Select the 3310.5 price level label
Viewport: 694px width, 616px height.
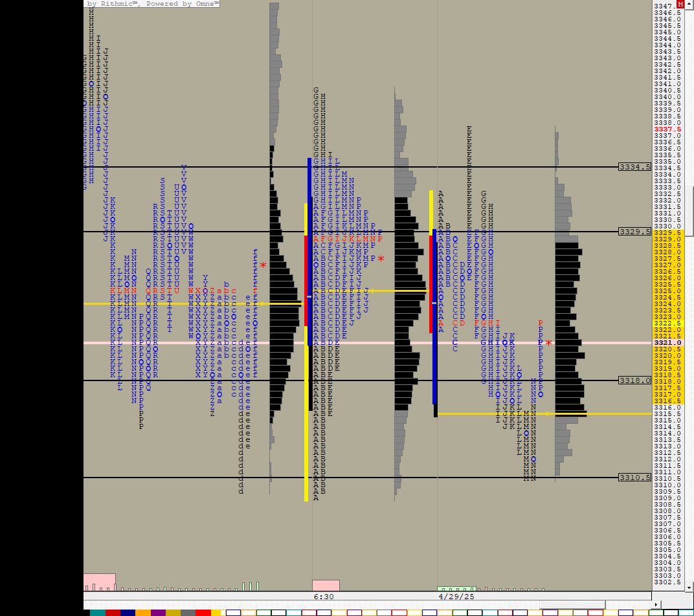tap(634, 478)
